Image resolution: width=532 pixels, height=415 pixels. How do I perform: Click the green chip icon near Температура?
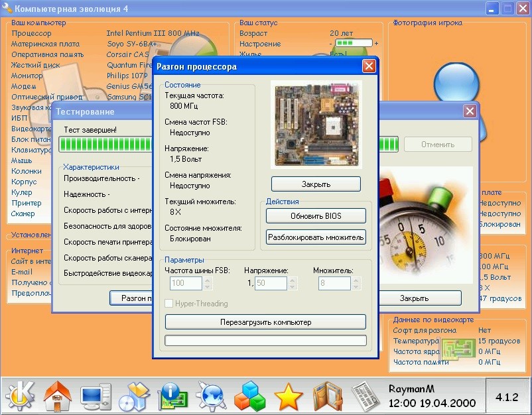click(x=457, y=349)
